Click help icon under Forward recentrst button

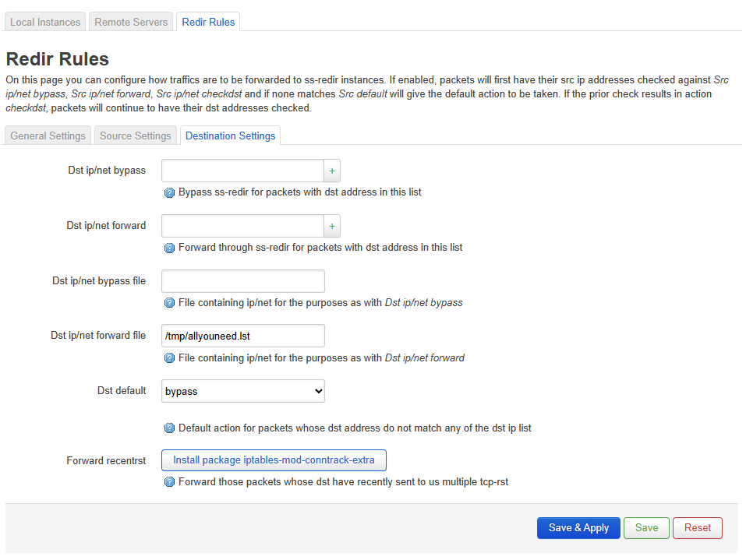169,482
